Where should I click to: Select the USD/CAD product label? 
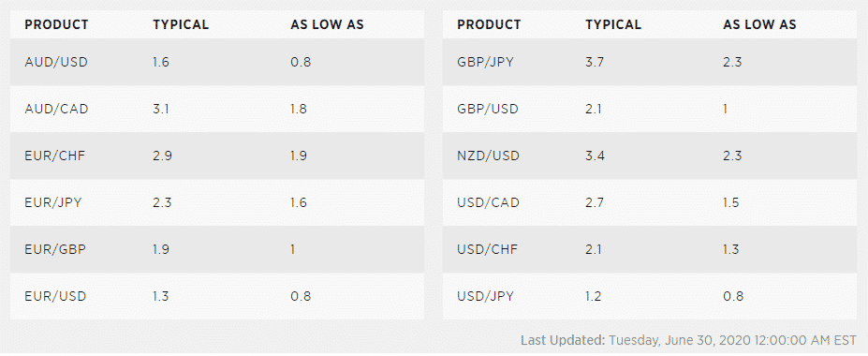pyautogui.click(x=488, y=202)
